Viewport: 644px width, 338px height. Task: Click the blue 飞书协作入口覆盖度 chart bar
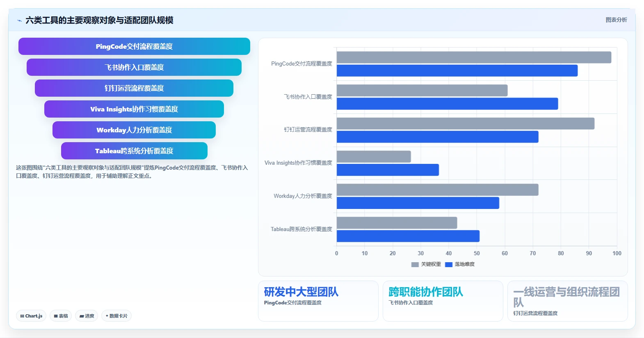(x=447, y=104)
